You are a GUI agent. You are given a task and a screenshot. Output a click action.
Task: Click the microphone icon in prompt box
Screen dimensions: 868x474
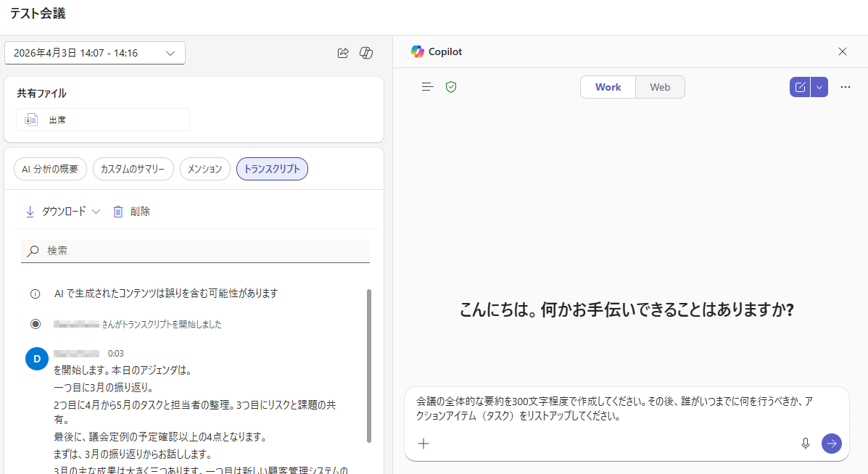[805, 444]
